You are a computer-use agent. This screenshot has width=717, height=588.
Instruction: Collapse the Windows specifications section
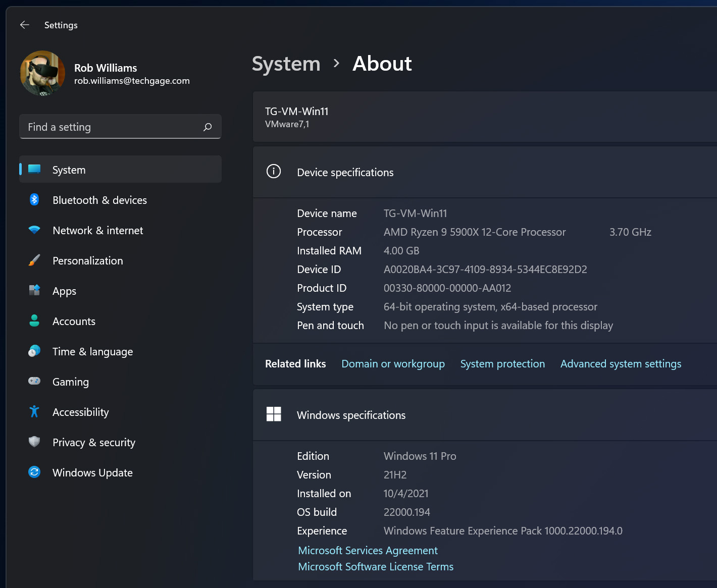(x=485, y=415)
